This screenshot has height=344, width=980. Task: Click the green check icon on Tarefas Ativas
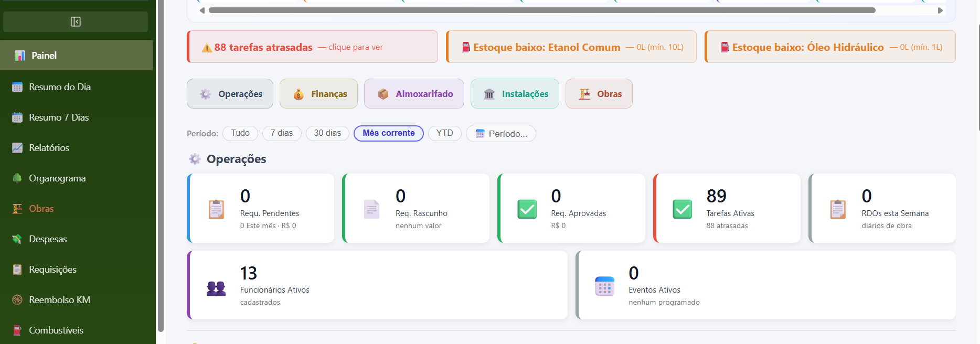pyautogui.click(x=683, y=209)
